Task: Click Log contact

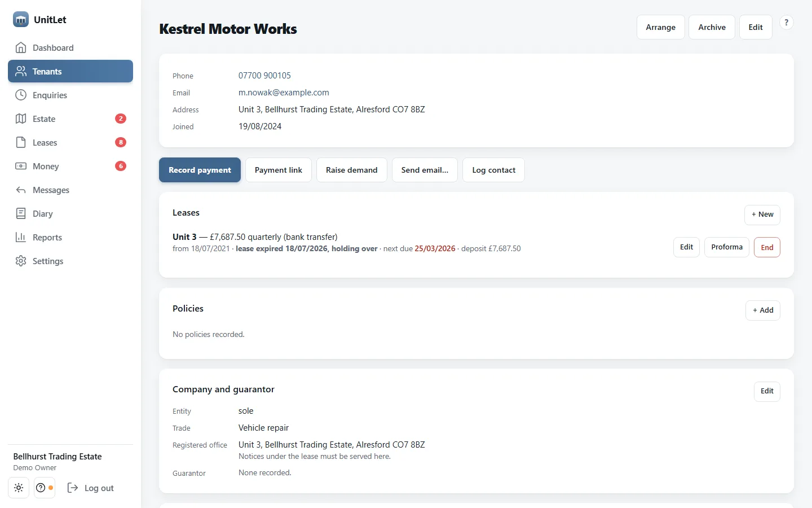Action: point(494,170)
